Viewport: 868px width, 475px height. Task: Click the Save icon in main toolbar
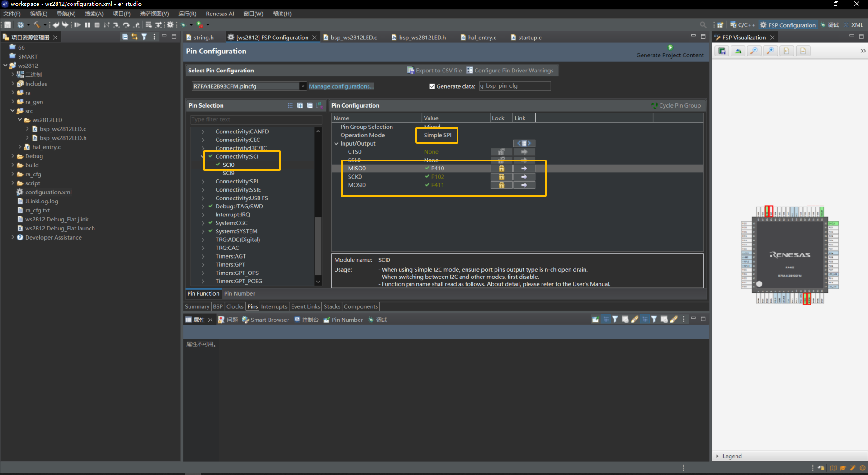[8, 25]
